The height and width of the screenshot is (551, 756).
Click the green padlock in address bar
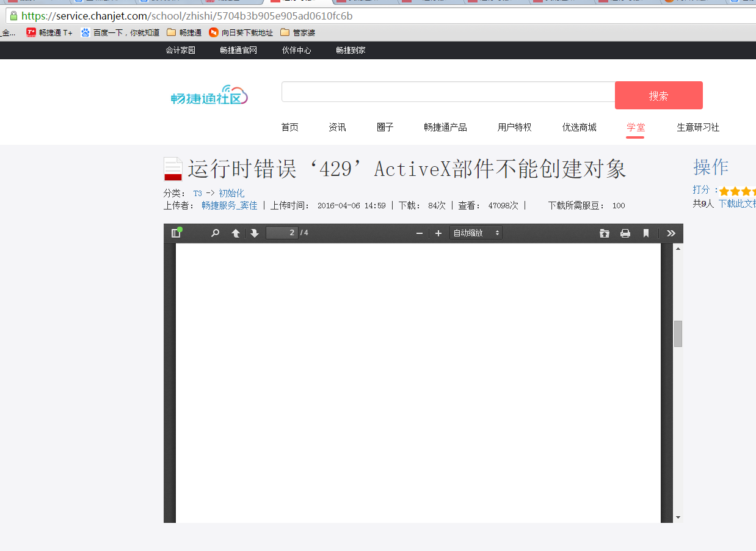point(13,16)
